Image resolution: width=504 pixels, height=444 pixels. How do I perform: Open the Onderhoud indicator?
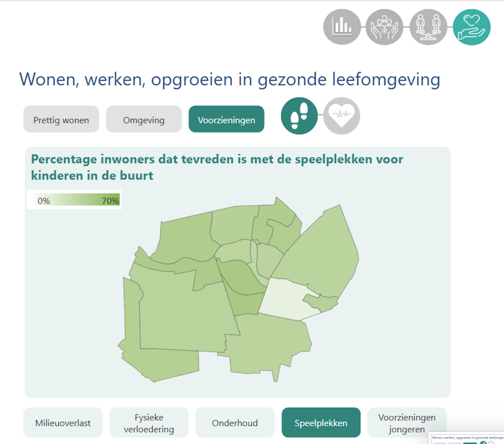tap(235, 423)
